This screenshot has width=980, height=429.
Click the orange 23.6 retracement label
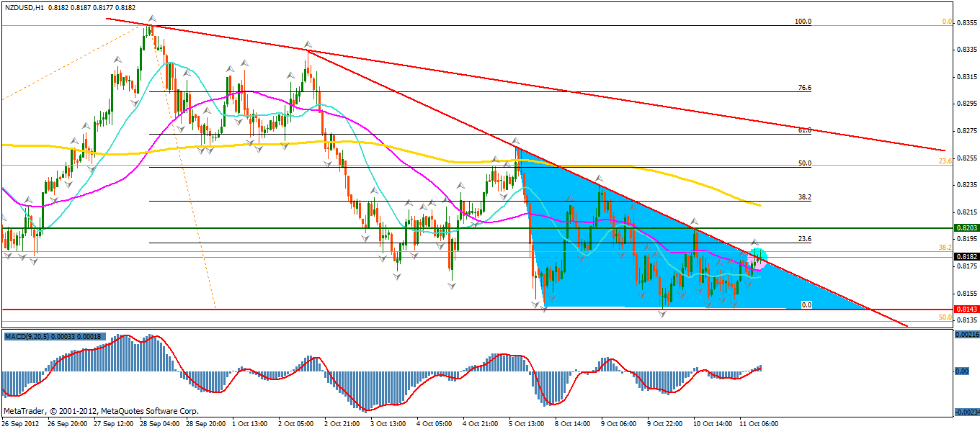pyautogui.click(x=945, y=161)
